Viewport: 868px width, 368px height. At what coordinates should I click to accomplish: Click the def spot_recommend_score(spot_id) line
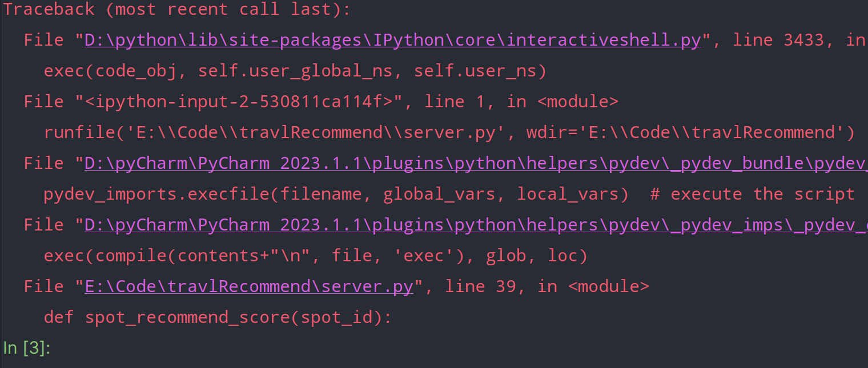click(218, 317)
